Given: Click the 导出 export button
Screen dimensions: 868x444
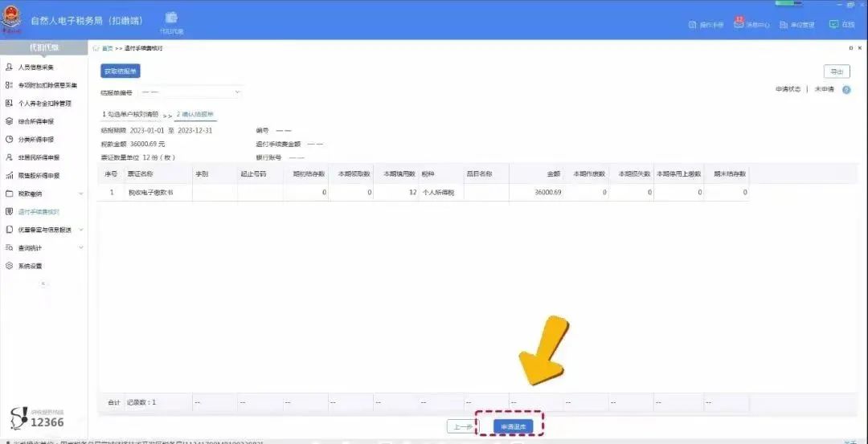Looking at the screenshot, I should click(837, 72).
